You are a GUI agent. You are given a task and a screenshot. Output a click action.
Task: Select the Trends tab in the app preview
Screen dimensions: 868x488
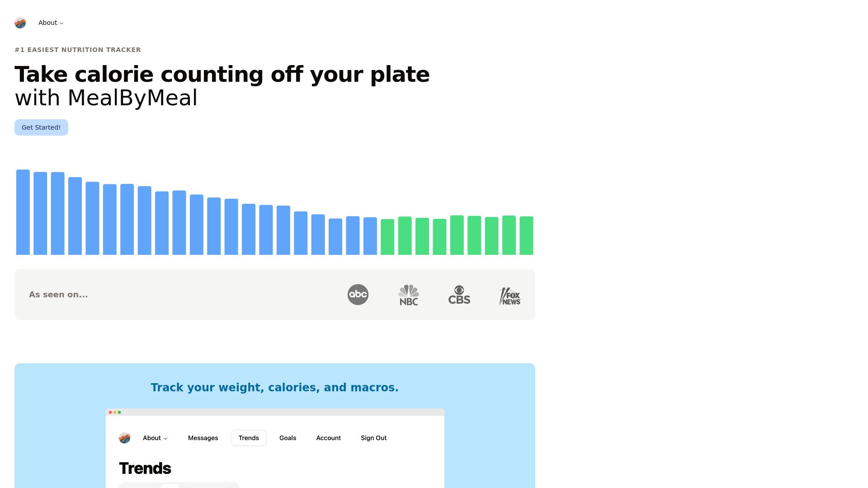[248, 438]
